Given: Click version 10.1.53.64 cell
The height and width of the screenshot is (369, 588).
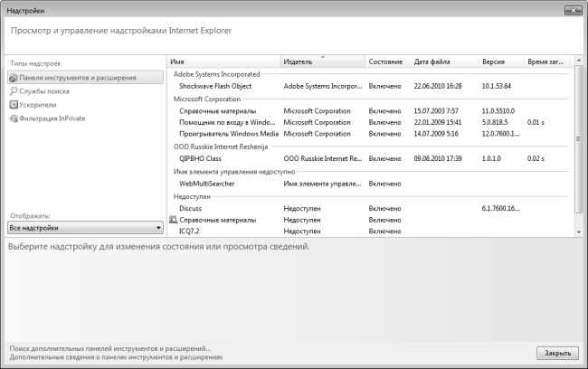Looking at the screenshot, I should pos(496,86).
